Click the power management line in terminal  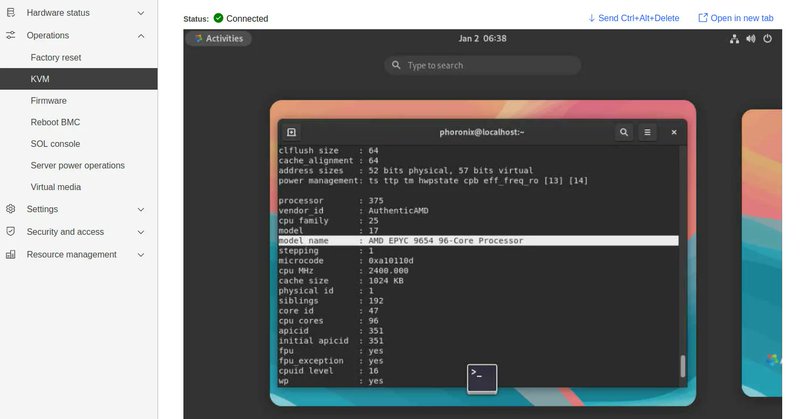point(433,181)
